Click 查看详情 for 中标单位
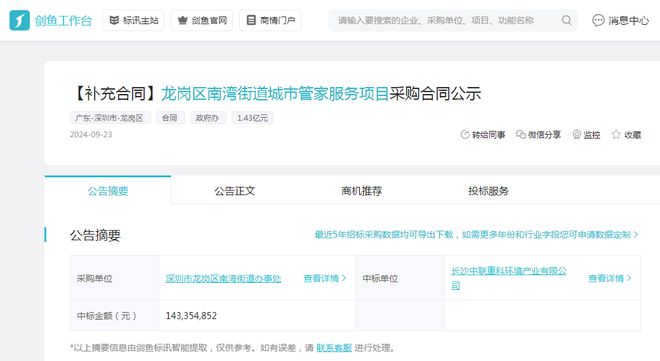This screenshot has width=660, height=361. (x=606, y=278)
